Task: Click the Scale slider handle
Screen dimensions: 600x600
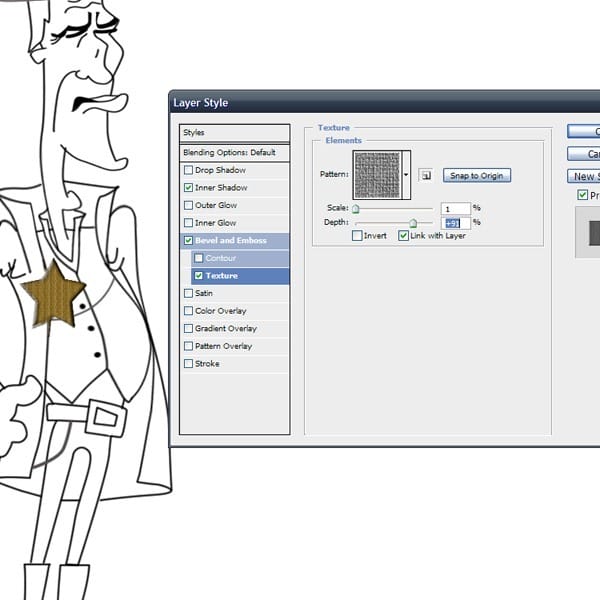Action: point(355,209)
